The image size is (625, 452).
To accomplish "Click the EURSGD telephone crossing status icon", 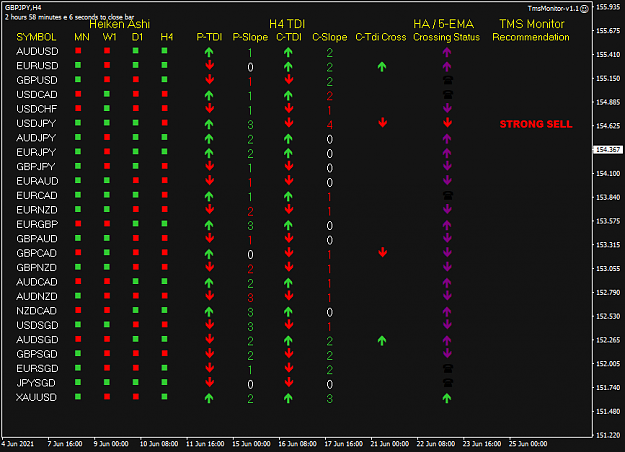I will pos(448,368).
